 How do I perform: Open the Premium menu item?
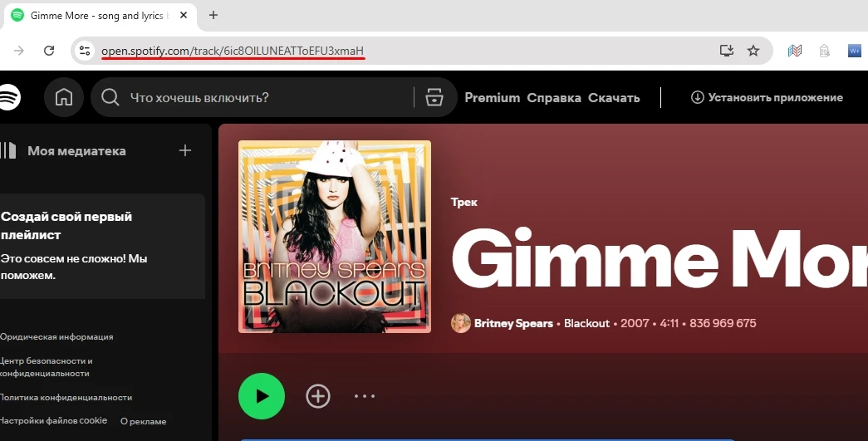(x=492, y=98)
